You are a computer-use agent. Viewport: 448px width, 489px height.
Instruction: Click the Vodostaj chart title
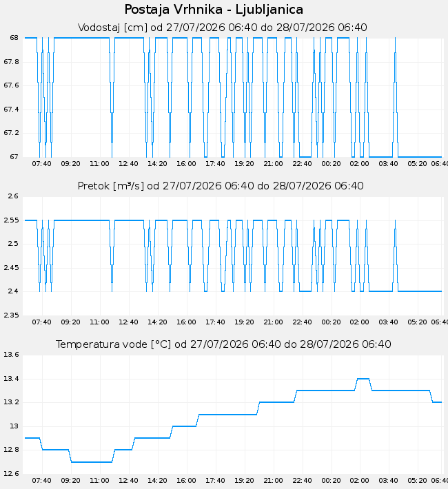pos(222,28)
